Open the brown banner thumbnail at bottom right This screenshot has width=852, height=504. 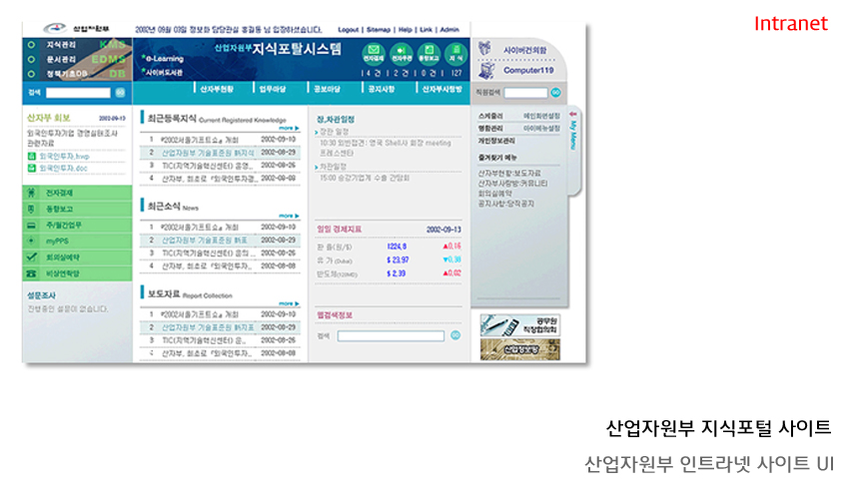point(520,349)
